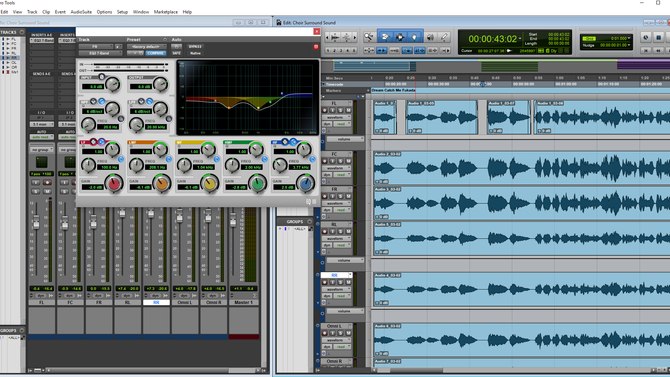Select the Selector tool
This screenshot has width=670, height=377.
(x=400, y=37)
